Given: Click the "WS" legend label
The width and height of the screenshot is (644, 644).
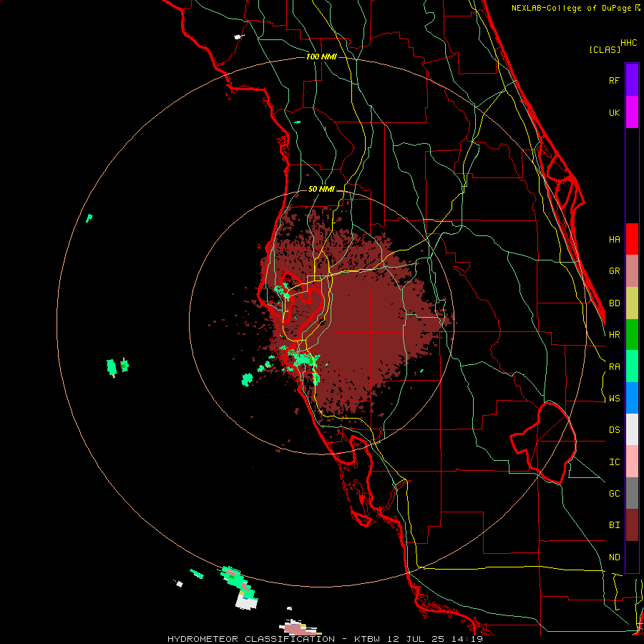Looking at the screenshot, I should coord(614,399).
